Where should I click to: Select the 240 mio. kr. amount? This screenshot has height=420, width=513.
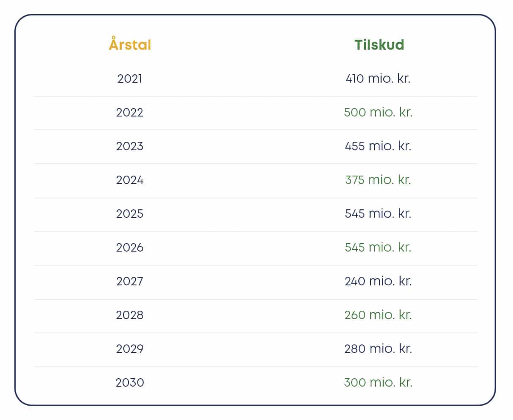378,281
